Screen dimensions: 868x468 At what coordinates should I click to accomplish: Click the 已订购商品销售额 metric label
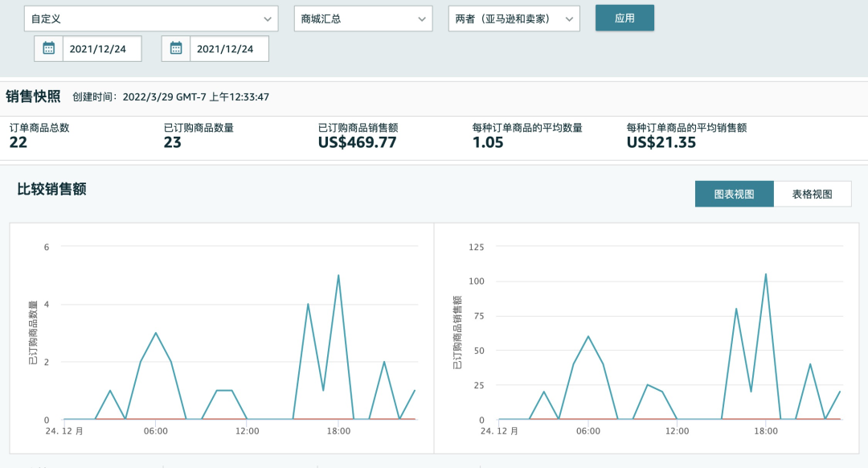358,127
